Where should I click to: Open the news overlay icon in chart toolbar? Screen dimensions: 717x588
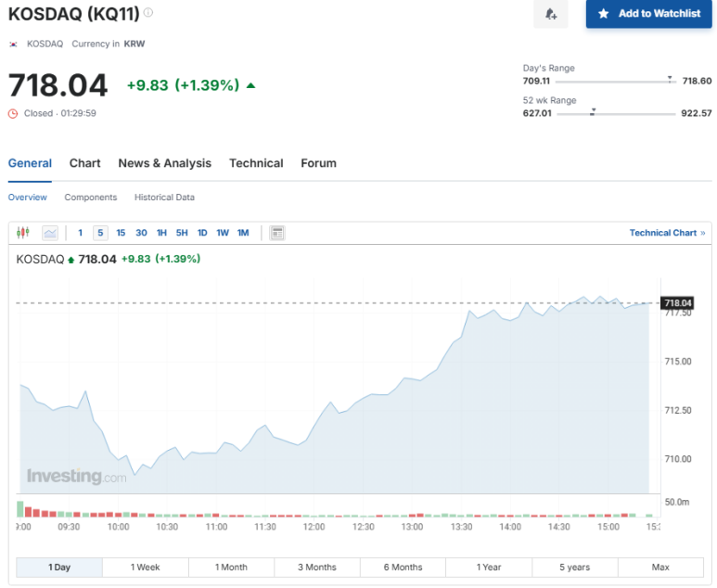[x=277, y=233]
